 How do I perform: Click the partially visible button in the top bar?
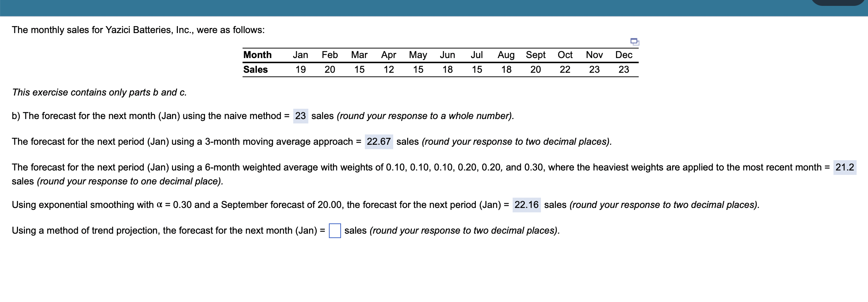tap(838, 2)
